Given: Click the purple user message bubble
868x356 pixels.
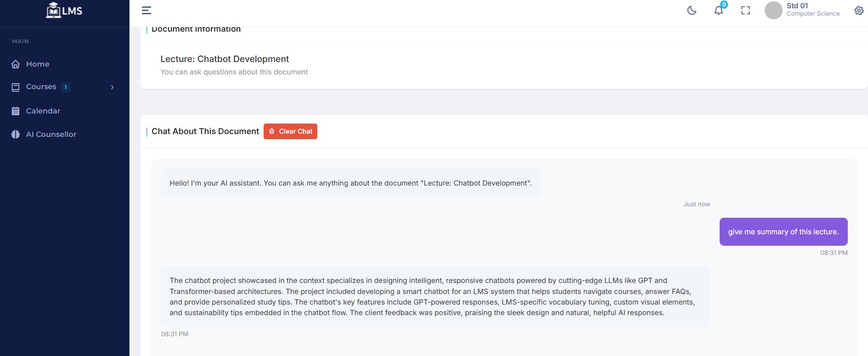Looking at the screenshot, I should point(783,232).
